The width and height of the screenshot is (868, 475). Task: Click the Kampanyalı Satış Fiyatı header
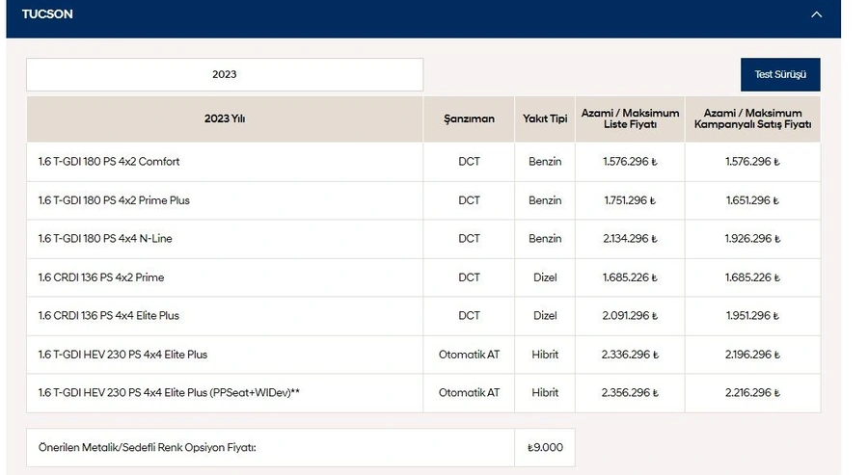[752, 119]
